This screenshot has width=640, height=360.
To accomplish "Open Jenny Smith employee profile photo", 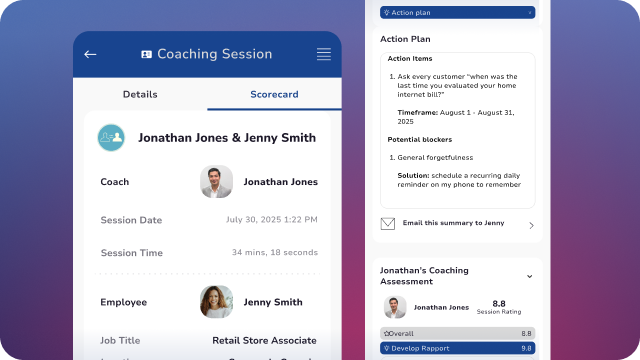I will coord(216,302).
